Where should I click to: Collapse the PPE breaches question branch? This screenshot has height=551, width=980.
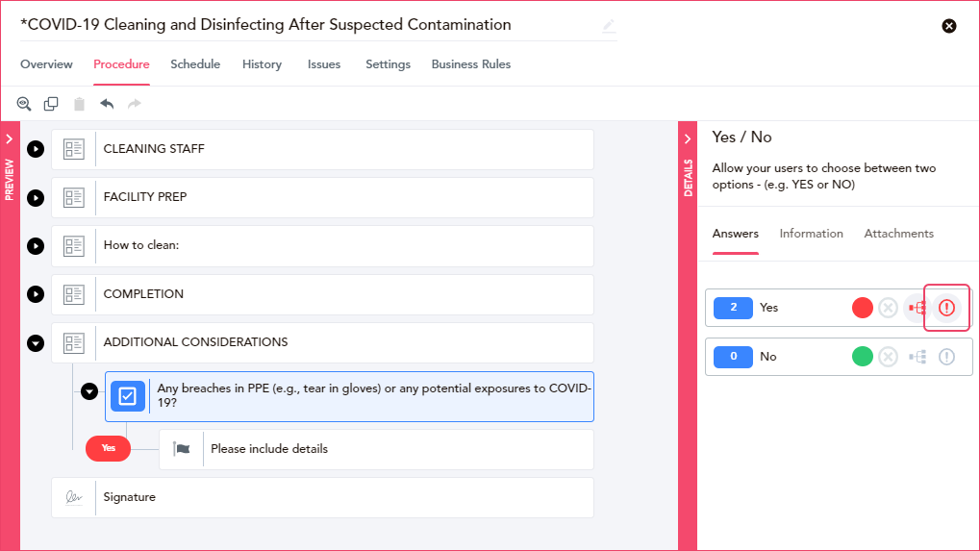89,391
